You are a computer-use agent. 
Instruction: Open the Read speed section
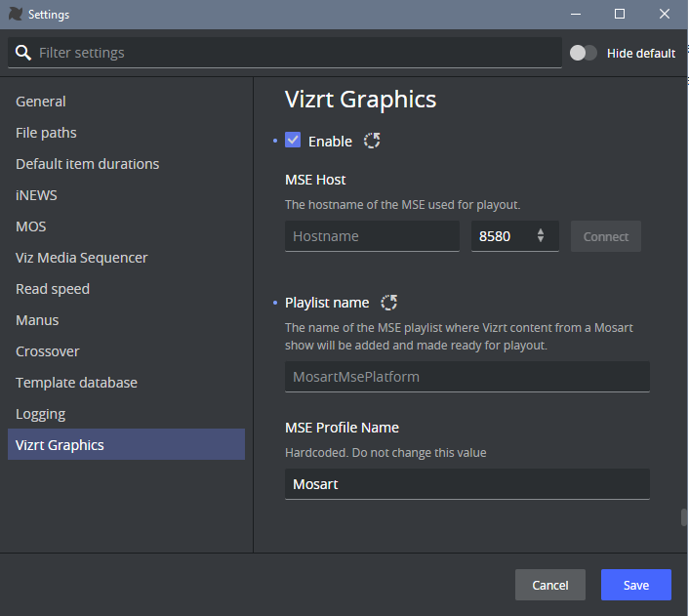tap(126, 289)
